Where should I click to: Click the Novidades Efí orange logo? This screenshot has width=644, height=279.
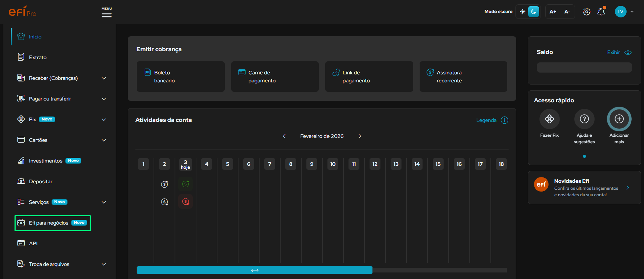click(x=541, y=184)
